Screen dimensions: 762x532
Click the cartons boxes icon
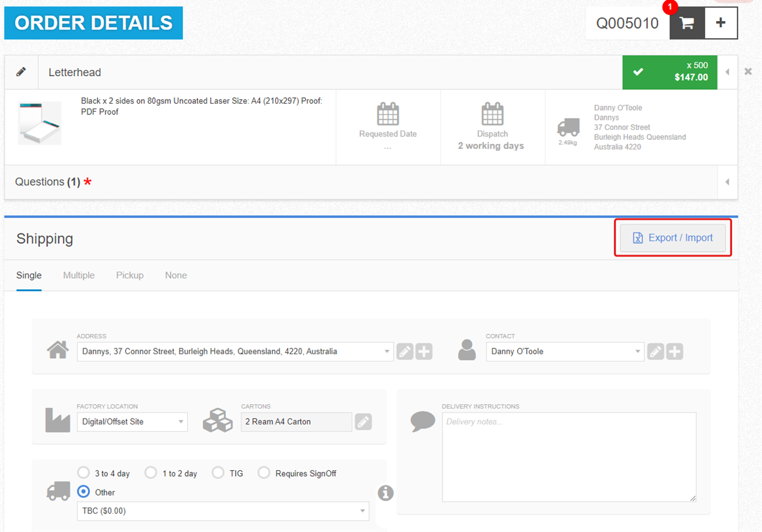click(218, 420)
